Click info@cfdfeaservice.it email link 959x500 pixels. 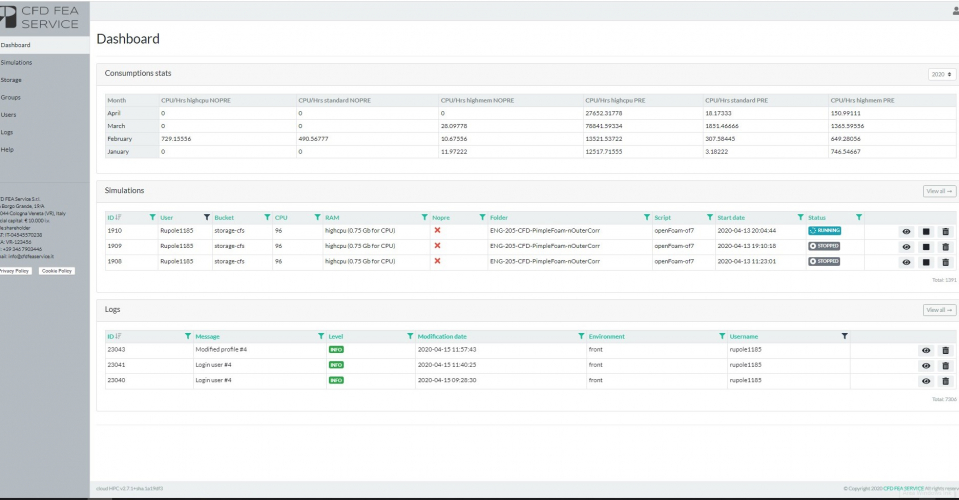(31, 257)
